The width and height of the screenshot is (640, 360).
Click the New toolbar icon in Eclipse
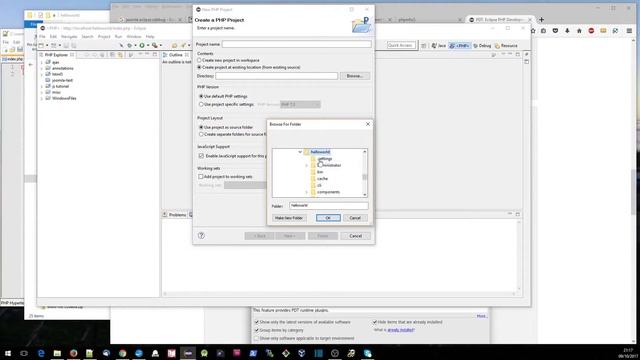pos(41,45)
